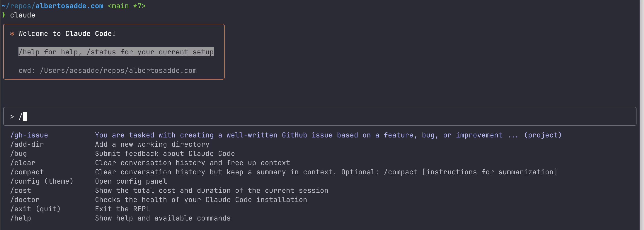Choose the /cost command
Viewport: 644px width, 230px height.
21,191
